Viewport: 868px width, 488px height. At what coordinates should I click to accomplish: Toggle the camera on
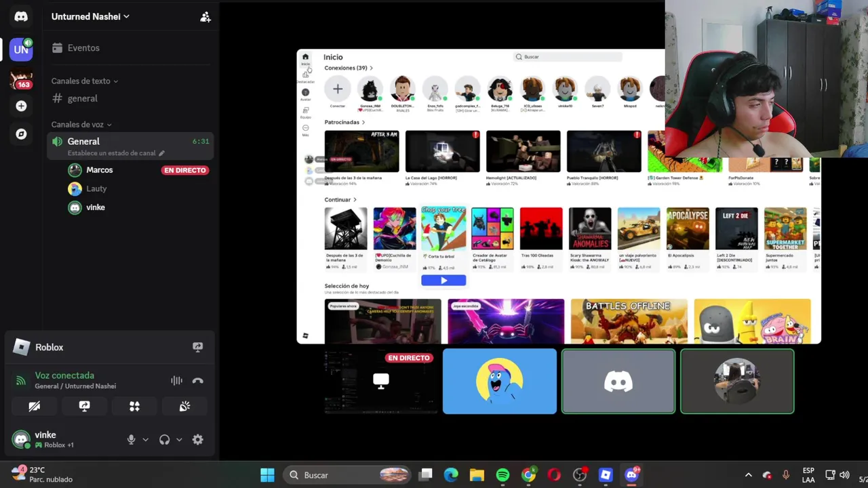click(34, 406)
